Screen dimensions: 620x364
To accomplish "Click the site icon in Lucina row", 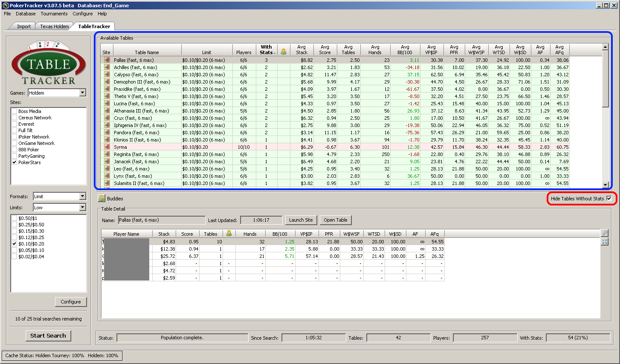I will [107, 104].
